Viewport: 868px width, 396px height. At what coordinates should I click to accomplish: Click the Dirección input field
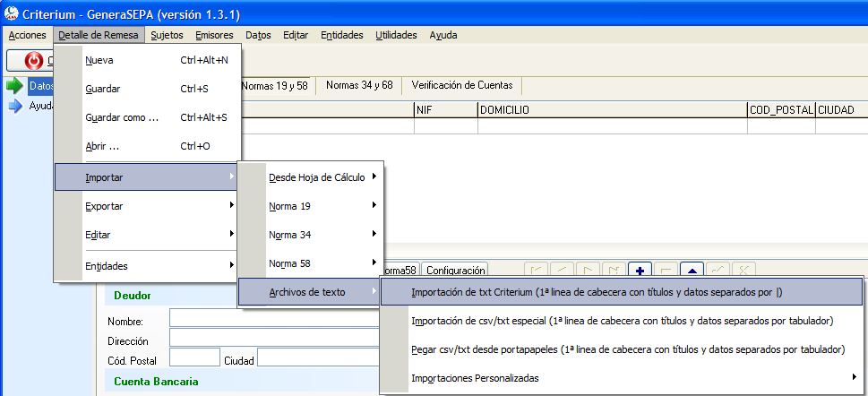[275, 337]
